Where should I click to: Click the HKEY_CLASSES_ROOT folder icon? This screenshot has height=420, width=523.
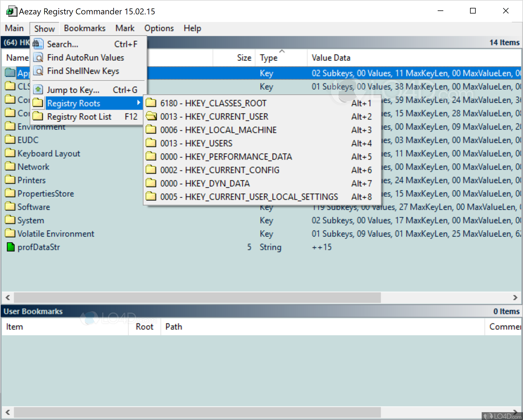tap(151, 103)
